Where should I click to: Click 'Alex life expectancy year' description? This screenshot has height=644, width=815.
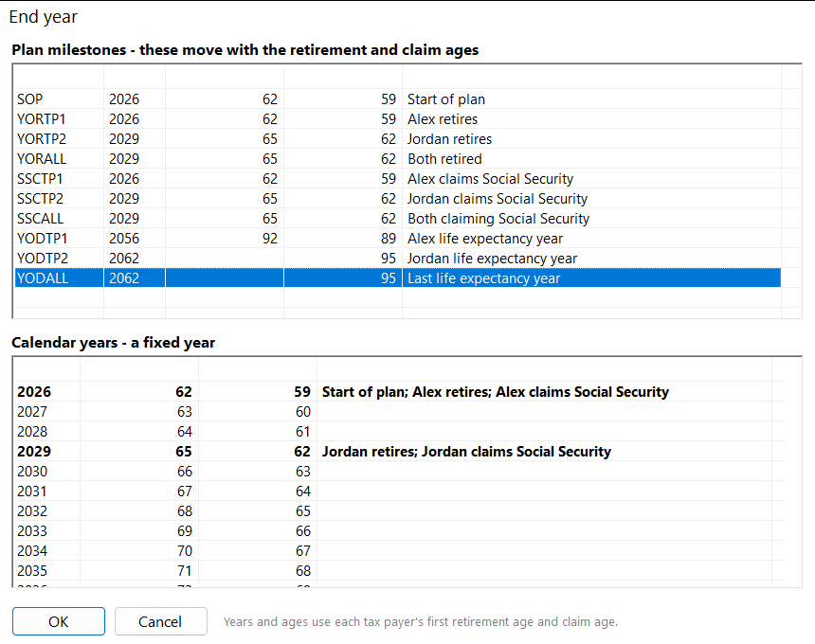(x=485, y=239)
